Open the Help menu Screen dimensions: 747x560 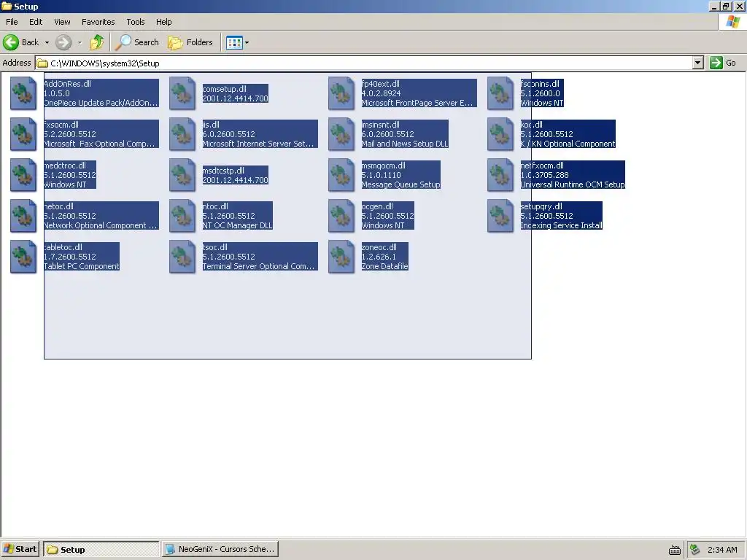click(163, 22)
